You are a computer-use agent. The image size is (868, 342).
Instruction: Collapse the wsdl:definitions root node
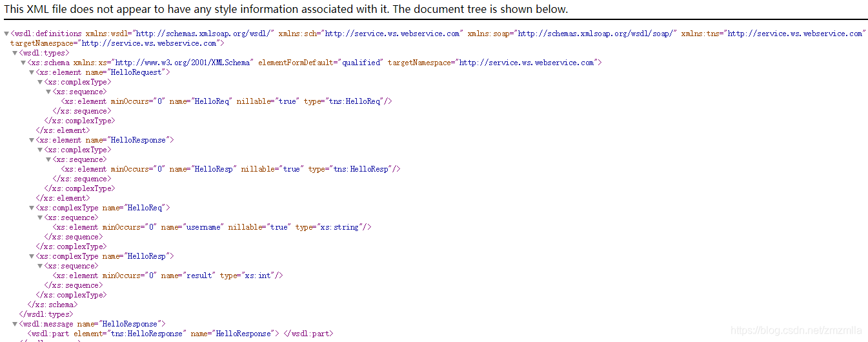6,34
